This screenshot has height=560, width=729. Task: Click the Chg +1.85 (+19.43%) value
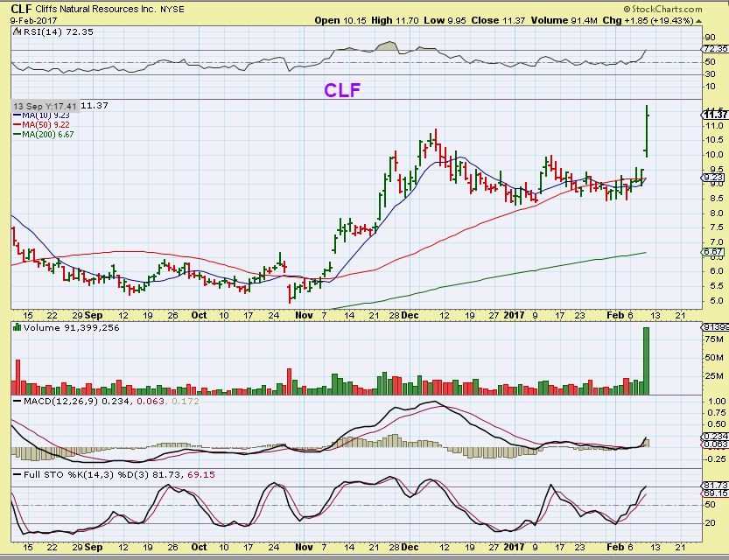(648, 20)
